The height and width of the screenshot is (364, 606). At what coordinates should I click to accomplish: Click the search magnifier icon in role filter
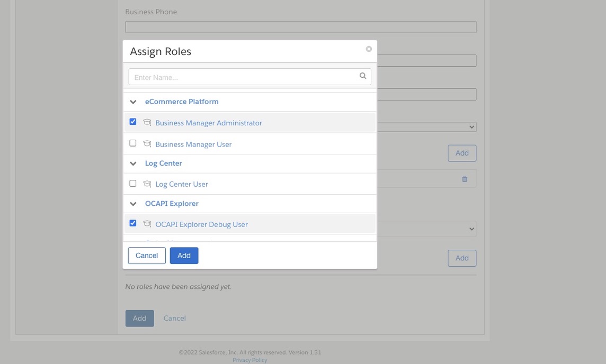point(363,76)
